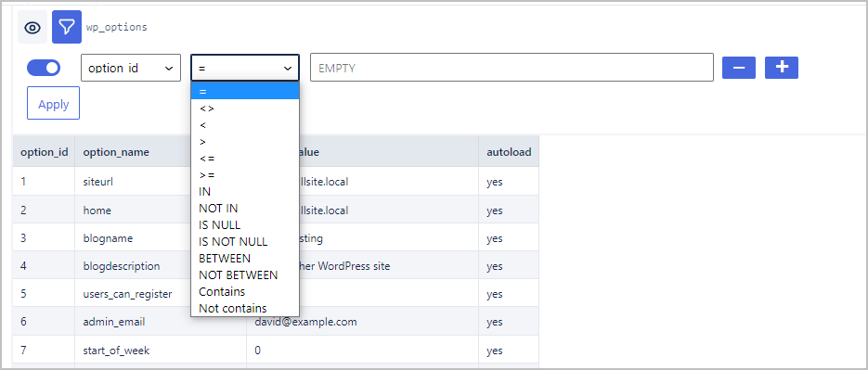Click the funnel filter icon
The height and width of the screenshot is (370, 868).
67,27
